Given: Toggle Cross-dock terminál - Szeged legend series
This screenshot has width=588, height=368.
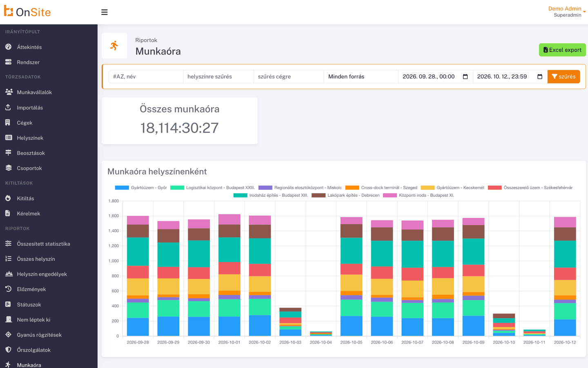Looking at the screenshot, I should (x=381, y=188).
